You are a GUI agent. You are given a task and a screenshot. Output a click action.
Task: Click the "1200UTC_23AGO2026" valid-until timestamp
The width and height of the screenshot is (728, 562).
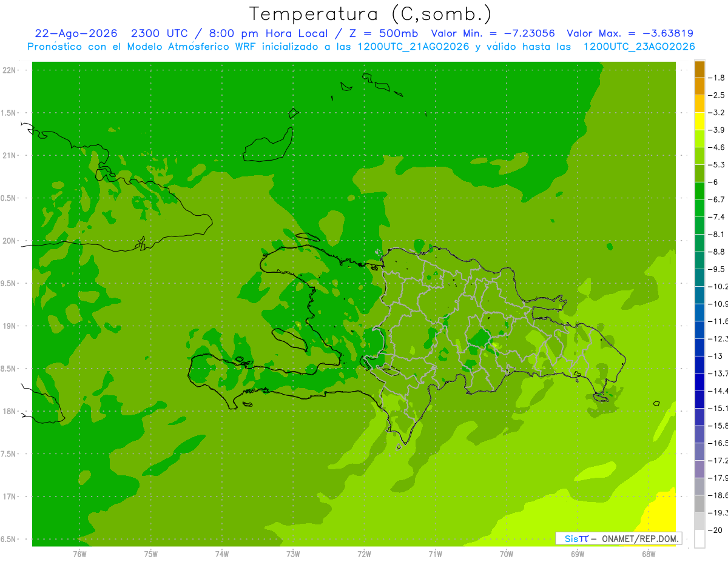coord(639,47)
